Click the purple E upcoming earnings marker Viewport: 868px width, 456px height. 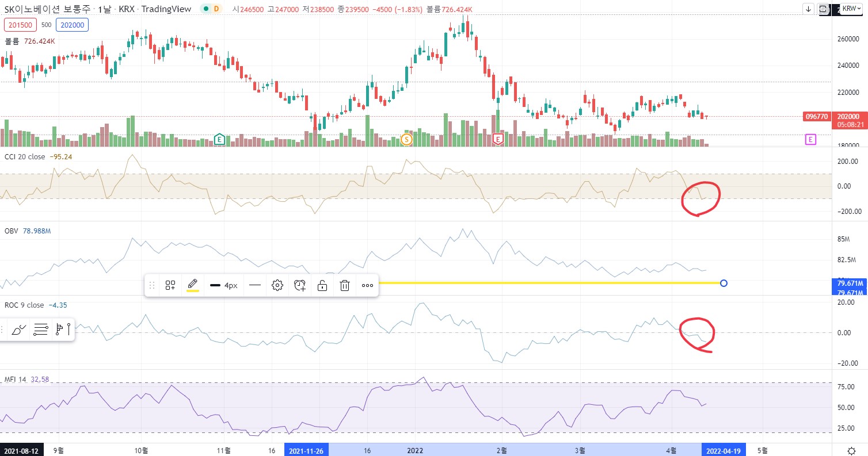point(810,139)
